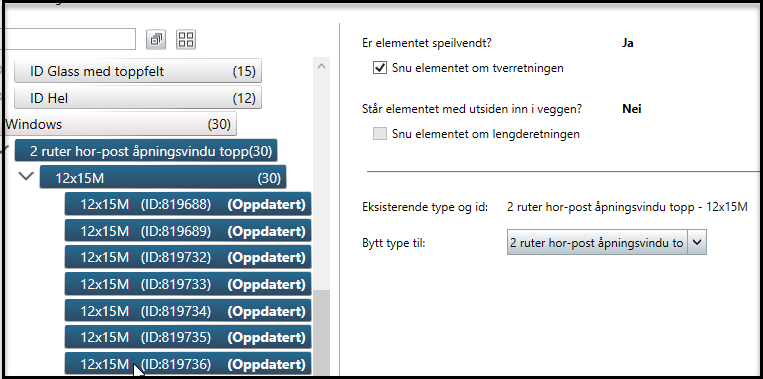Click the search input field above tree

(x=68, y=39)
